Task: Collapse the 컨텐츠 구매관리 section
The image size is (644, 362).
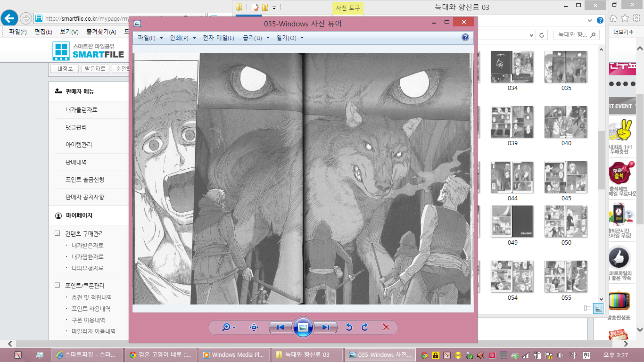Action: click(x=58, y=233)
